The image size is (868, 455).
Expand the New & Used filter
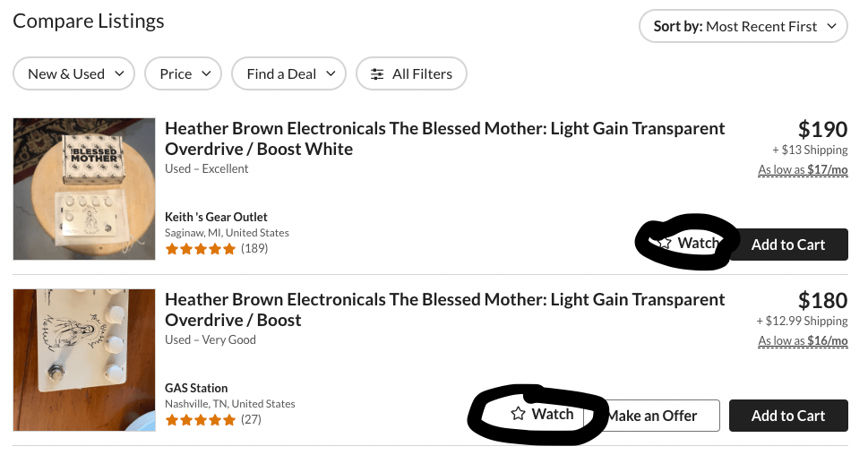click(x=73, y=74)
